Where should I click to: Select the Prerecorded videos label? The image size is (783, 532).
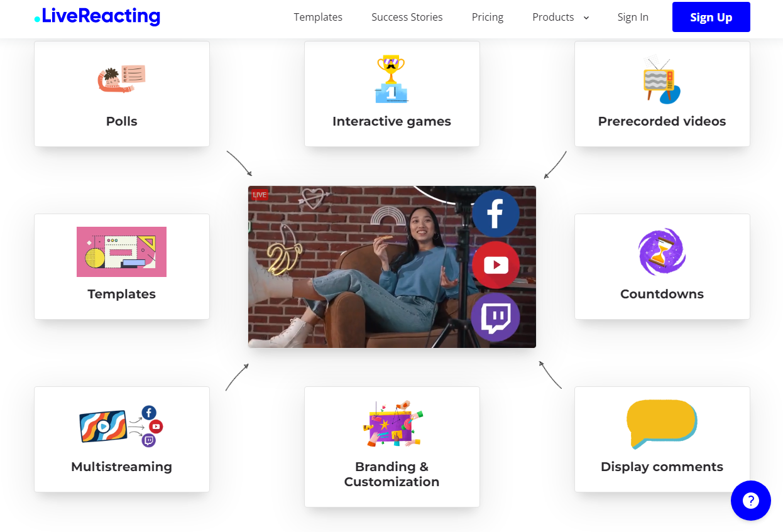tap(662, 121)
